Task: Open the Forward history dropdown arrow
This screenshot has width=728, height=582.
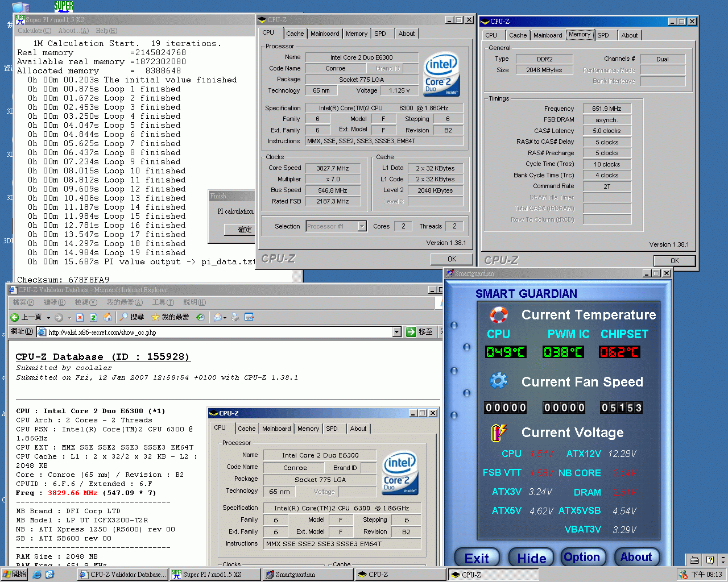Action: coord(69,318)
